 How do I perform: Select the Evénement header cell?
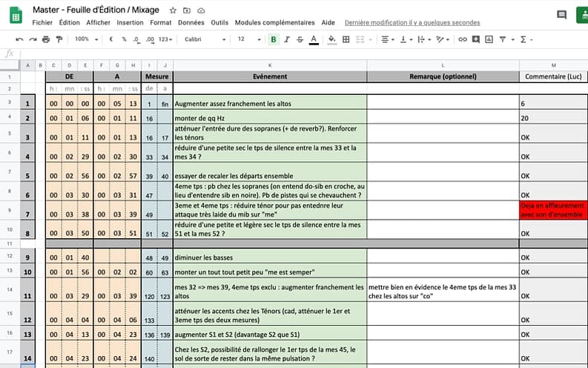tap(270, 76)
